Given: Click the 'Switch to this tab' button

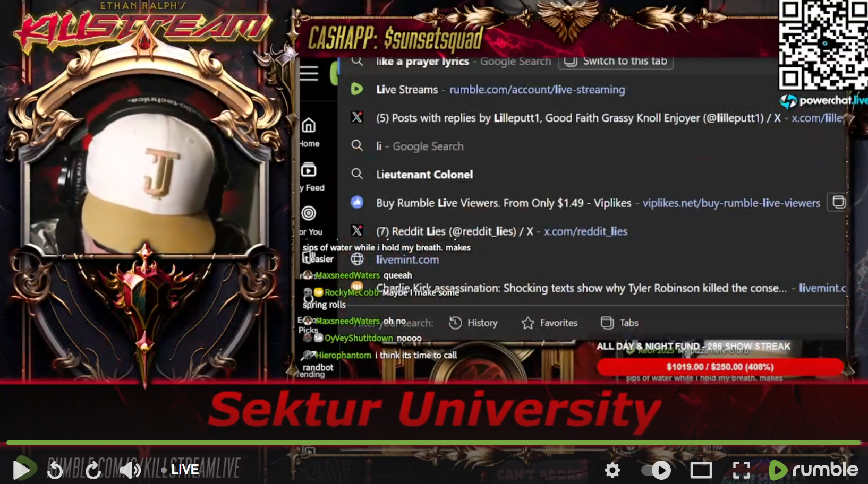Looking at the screenshot, I should [x=616, y=62].
